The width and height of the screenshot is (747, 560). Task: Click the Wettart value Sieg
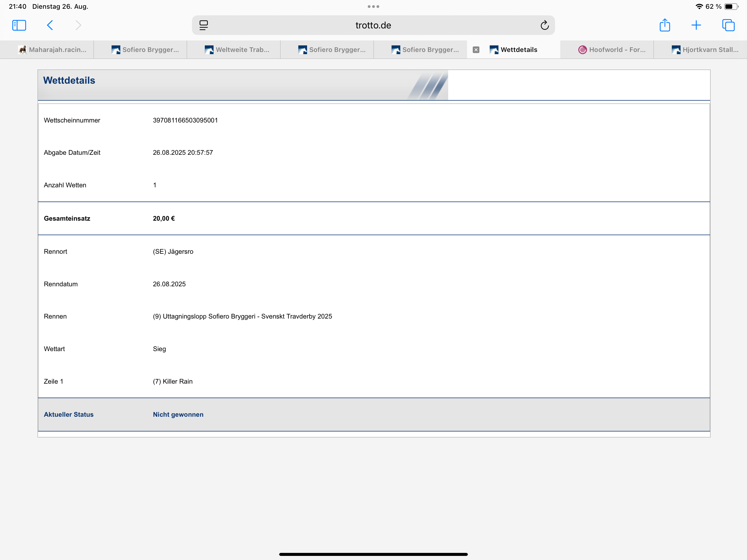click(x=159, y=349)
